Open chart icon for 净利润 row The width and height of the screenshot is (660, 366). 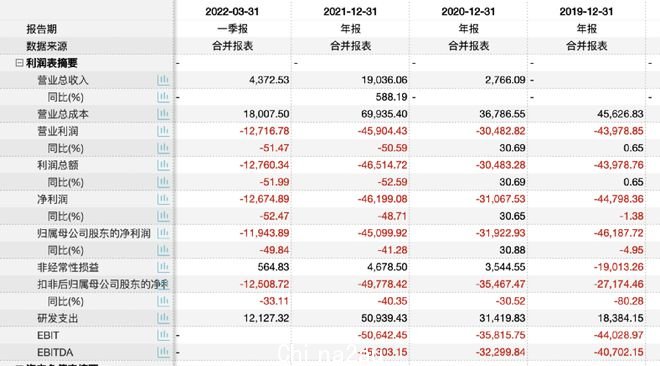163,199
